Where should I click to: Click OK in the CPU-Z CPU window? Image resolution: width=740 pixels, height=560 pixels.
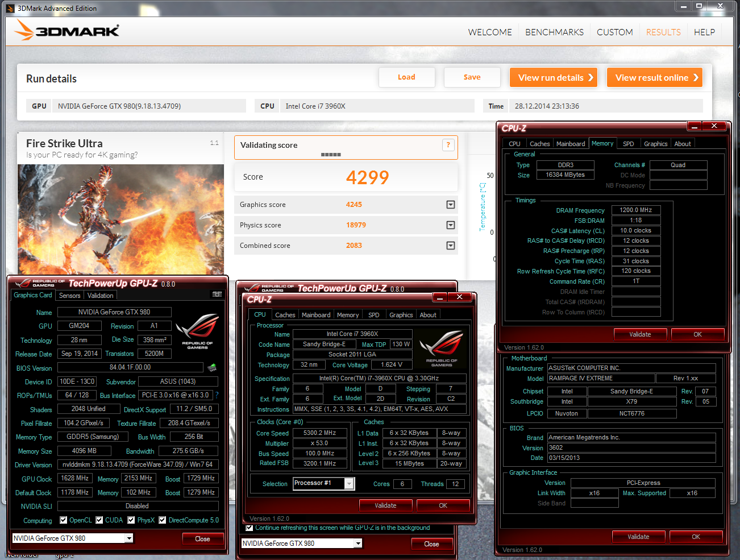point(443,505)
